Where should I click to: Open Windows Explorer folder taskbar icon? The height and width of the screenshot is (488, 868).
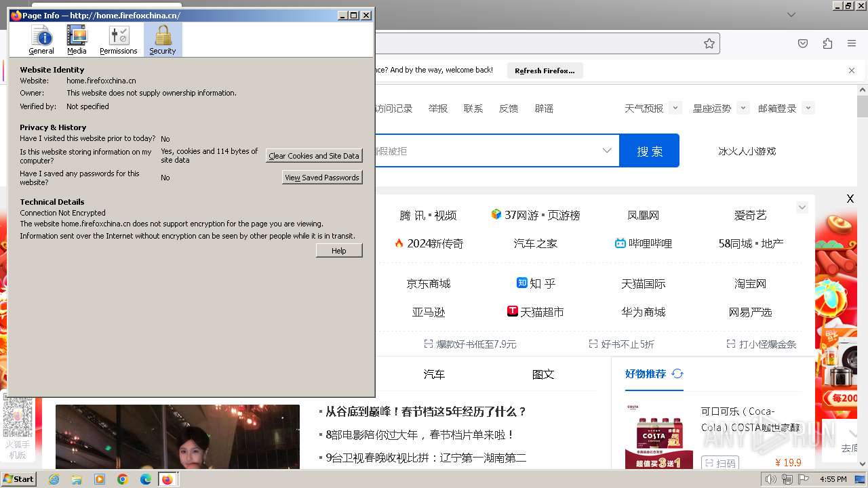click(77, 479)
